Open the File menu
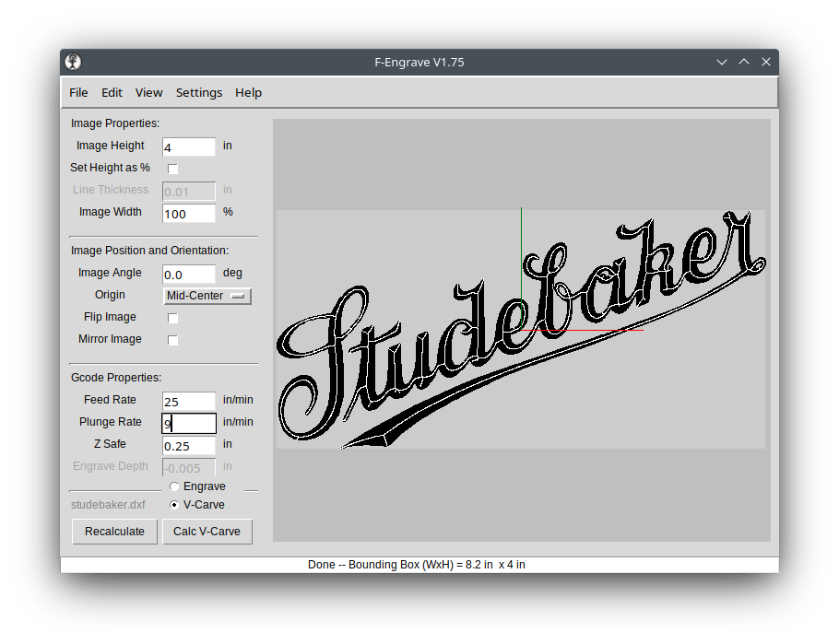Screen dimensions: 839x644 pos(78,92)
